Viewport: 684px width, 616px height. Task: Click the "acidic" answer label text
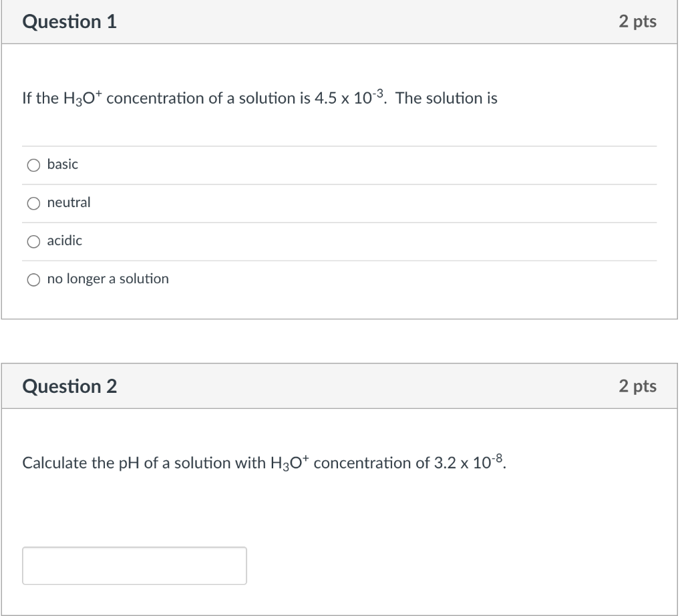click(65, 241)
